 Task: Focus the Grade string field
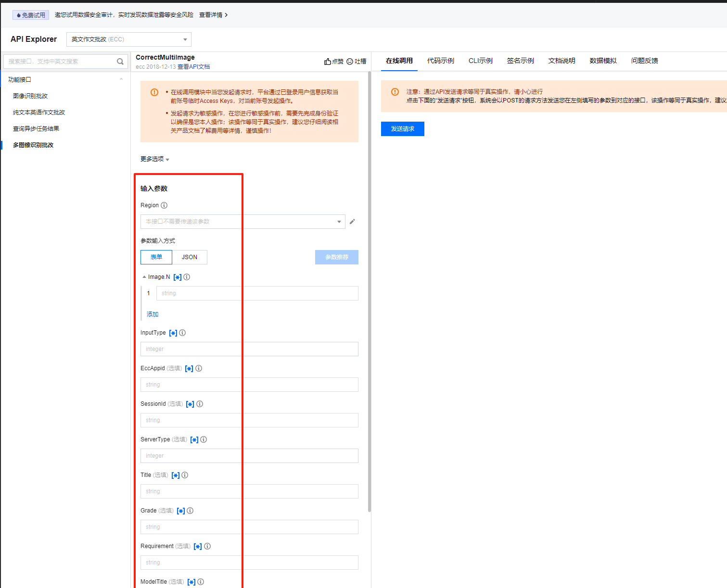pos(249,527)
